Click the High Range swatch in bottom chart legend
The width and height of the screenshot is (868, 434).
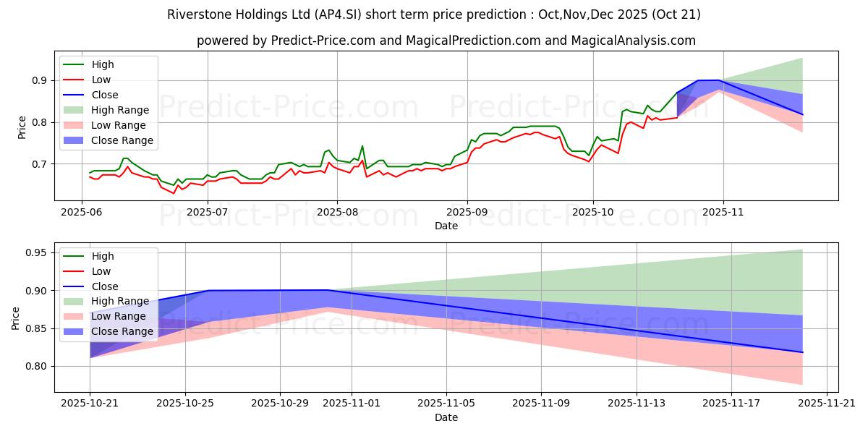pos(75,301)
